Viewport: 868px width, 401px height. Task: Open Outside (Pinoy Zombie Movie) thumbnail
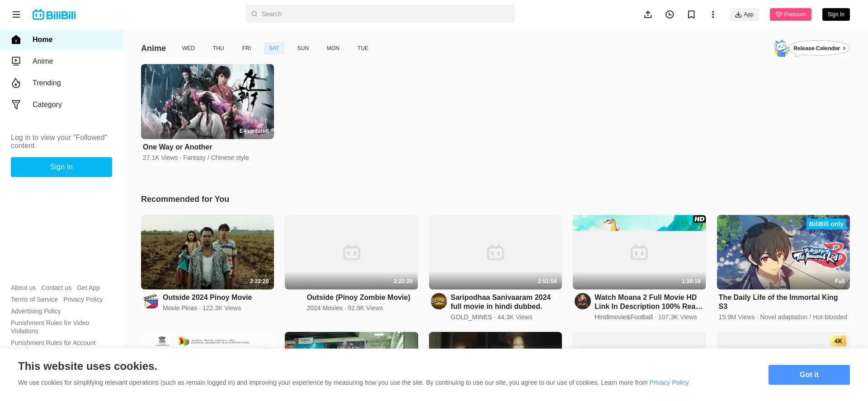[351, 252]
